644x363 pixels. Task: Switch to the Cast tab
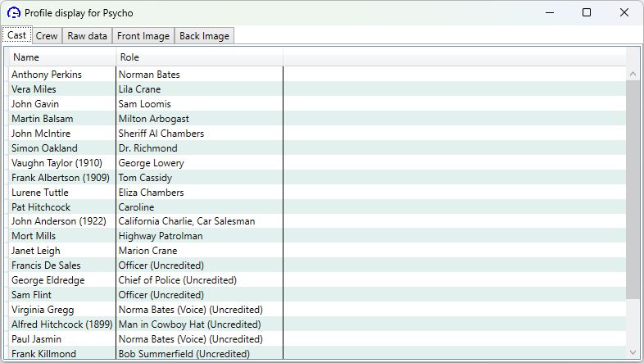click(x=17, y=35)
